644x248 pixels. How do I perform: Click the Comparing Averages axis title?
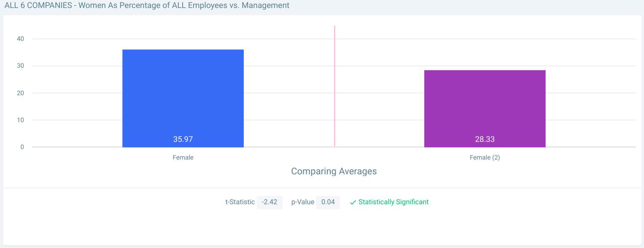(334, 171)
